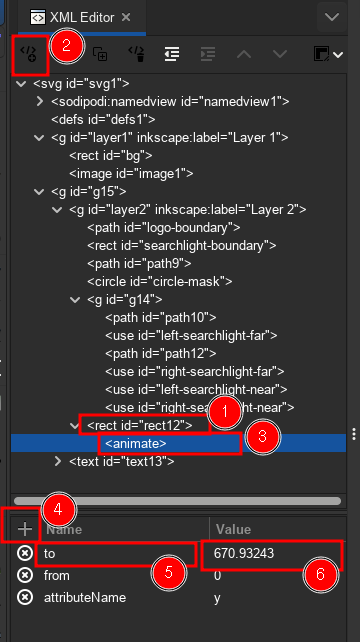Select the path9 node
This screenshot has height=642, width=360.
pos(139,264)
